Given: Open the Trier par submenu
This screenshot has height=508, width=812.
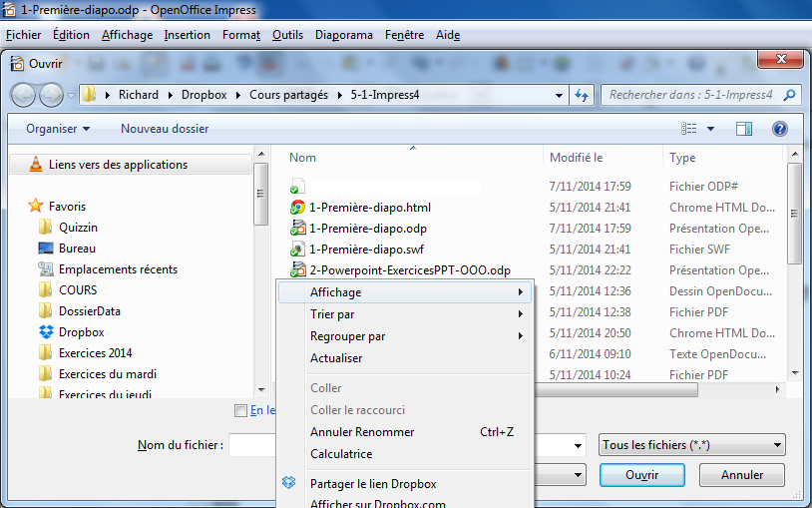Looking at the screenshot, I should [404, 314].
